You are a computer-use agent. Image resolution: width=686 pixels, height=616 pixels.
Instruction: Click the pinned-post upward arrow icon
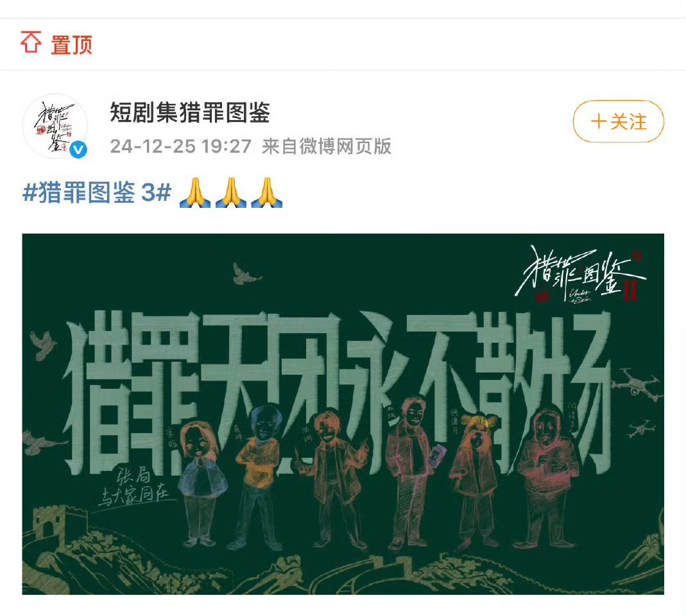(x=31, y=42)
